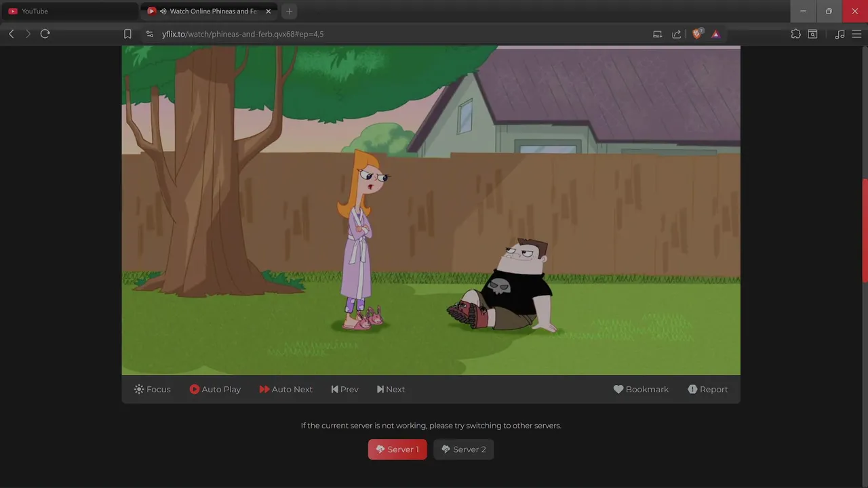Restore down the browser window
Screen dimensions: 868x488
click(x=829, y=11)
